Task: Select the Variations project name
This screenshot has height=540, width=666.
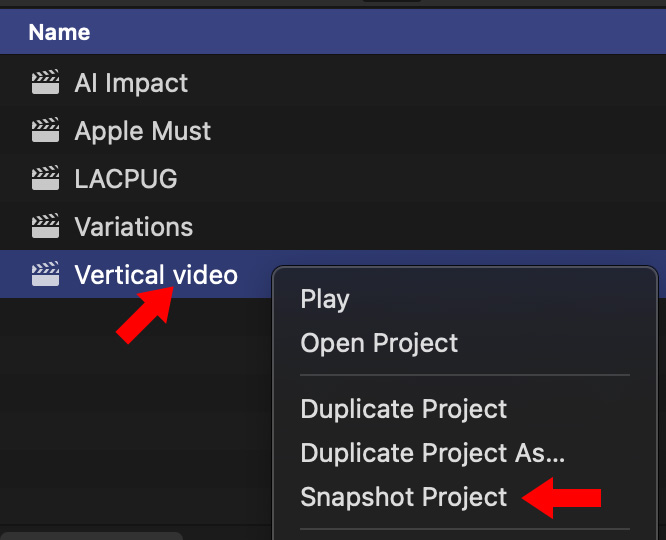Action: point(134,227)
